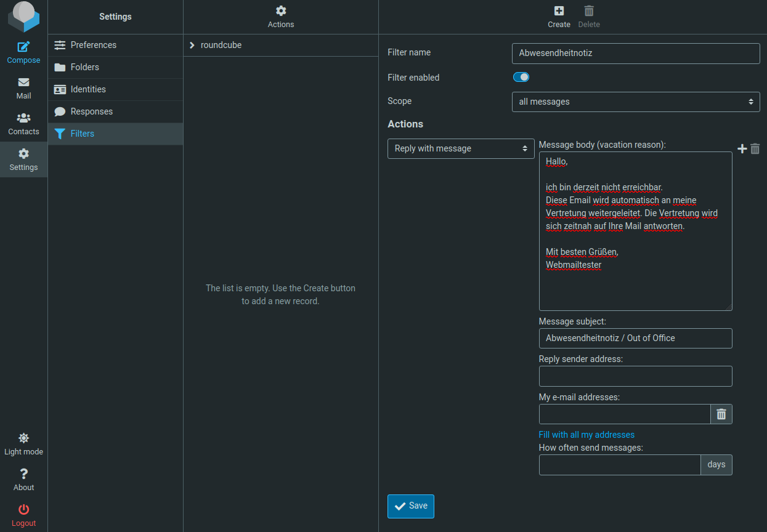
Task: Select Identities in settings list
Action: (88, 89)
